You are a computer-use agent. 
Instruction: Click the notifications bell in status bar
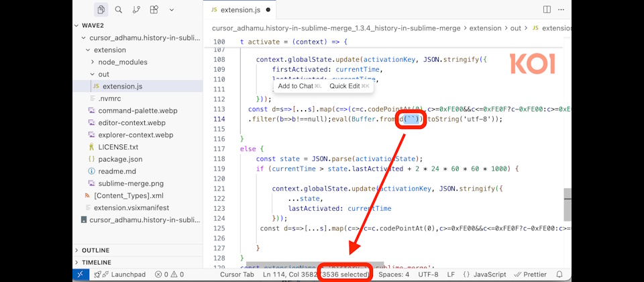(x=559, y=275)
